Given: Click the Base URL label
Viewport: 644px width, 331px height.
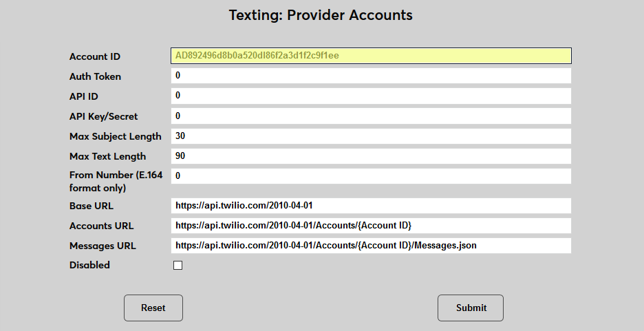Looking at the screenshot, I should (x=92, y=206).
